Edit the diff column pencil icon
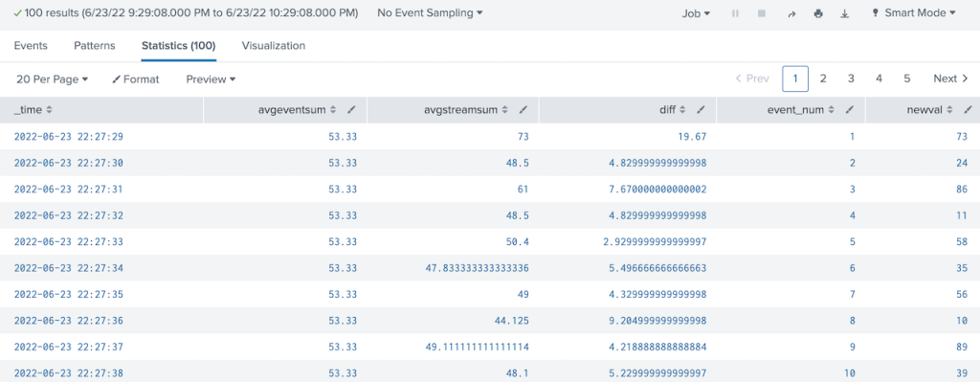This screenshot has width=980, height=382. tap(701, 109)
